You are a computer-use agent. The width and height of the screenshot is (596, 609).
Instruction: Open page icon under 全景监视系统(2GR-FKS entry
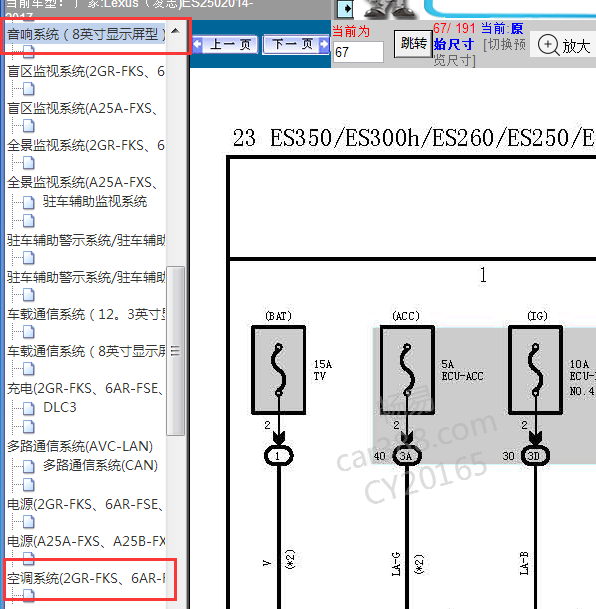[28, 163]
